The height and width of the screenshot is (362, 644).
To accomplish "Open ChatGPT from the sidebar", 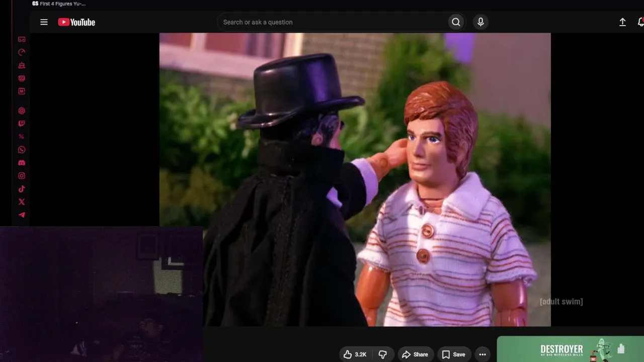I will click(22, 111).
